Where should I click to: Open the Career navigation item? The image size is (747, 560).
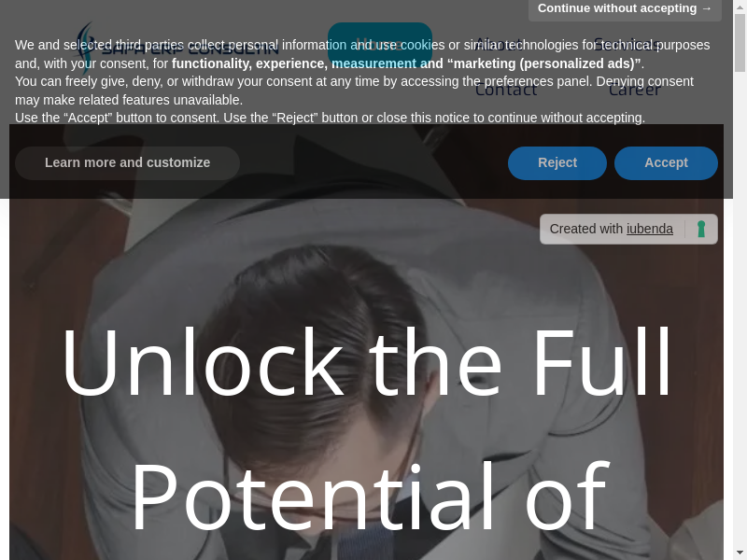[x=635, y=89]
